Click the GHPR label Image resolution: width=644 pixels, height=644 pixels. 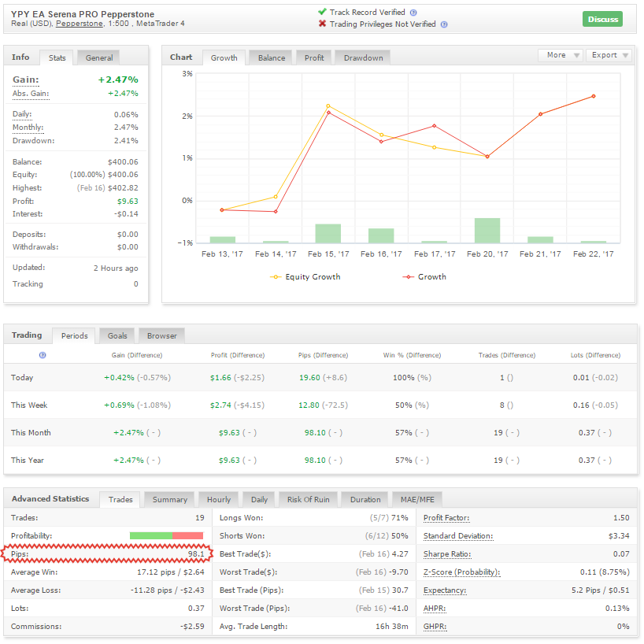(x=435, y=627)
